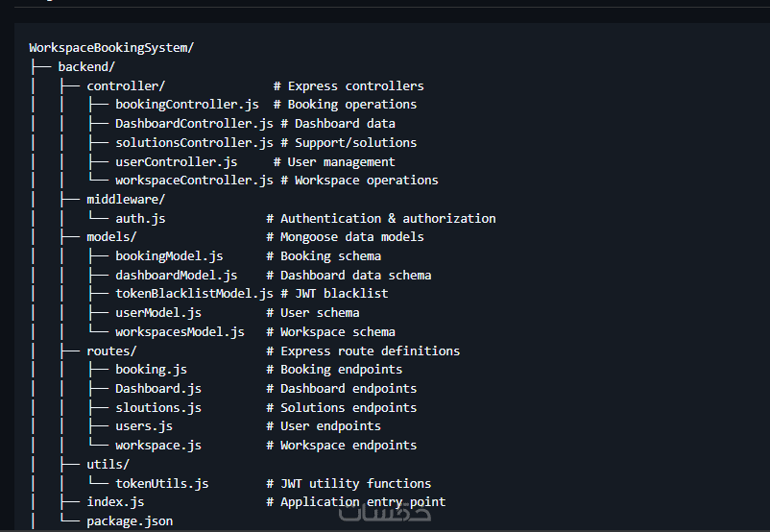The image size is (770, 532).
Task: Select the auth.js file name
Action: [140, 218]
